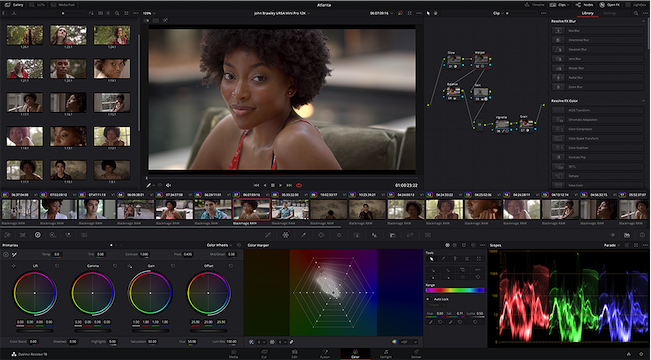
Task: Pick white point for Gain wheel
Action: coord(130,266)
